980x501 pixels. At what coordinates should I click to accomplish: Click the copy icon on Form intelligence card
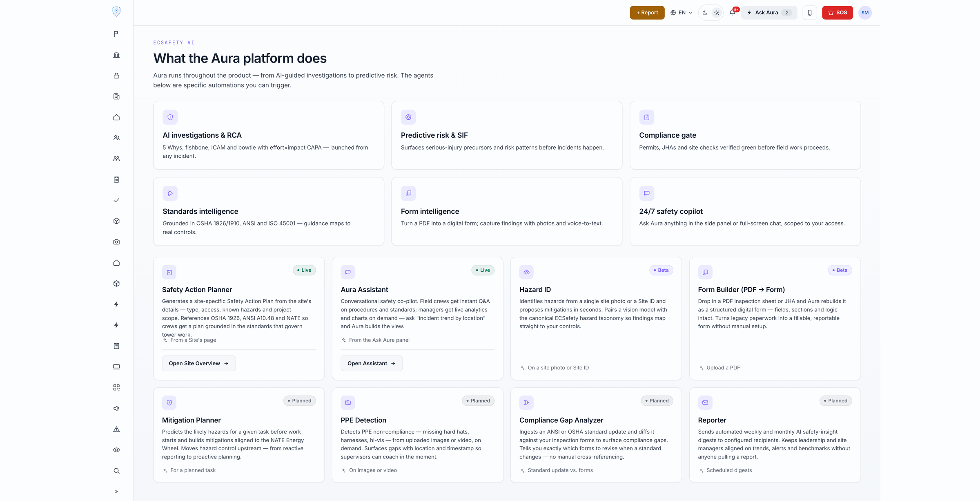(x=408, y=193)
